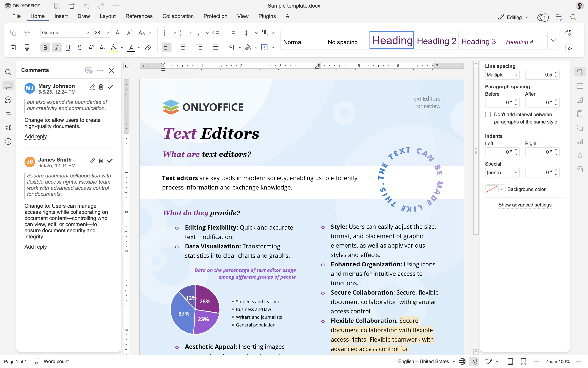588x368 pixels.
Task: Click the Select all icon
Action: pos(568,47)
